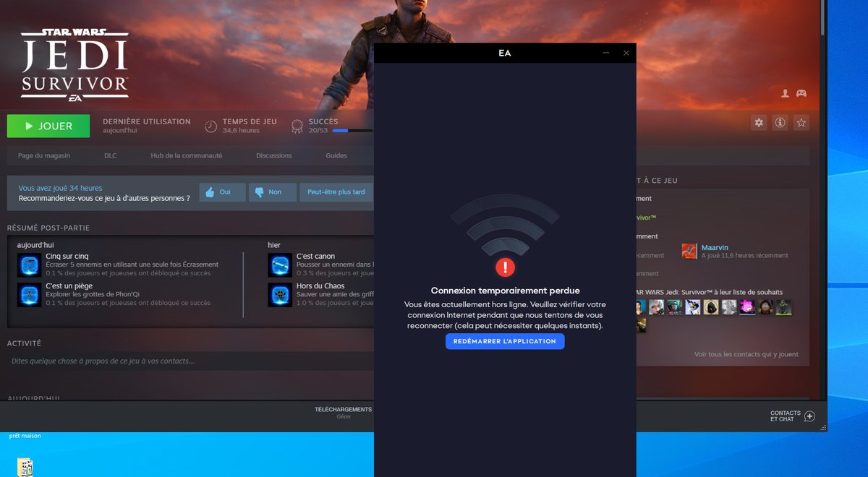Launch the game with the JOUER button
868x477 pixels.
point(48,126)
